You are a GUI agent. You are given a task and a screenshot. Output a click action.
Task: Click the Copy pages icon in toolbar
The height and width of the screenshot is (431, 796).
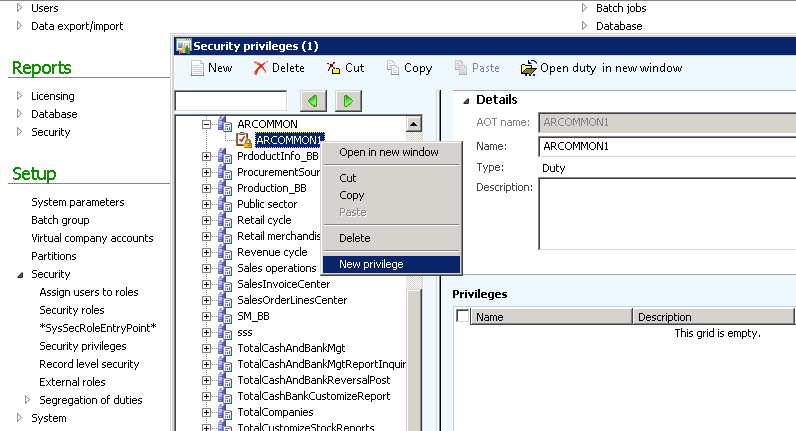tap(393, 68)
